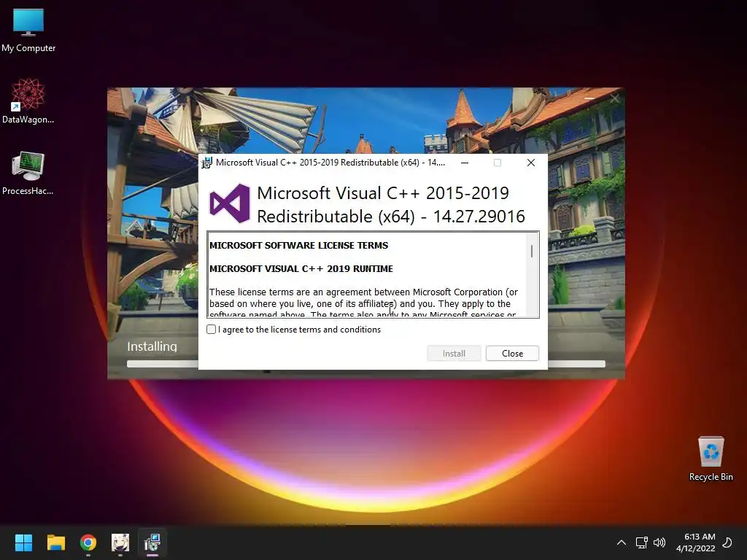This screenshot has height=560, width=747.
Task: Open the volume tray icon
Action: tap(659, 542)
